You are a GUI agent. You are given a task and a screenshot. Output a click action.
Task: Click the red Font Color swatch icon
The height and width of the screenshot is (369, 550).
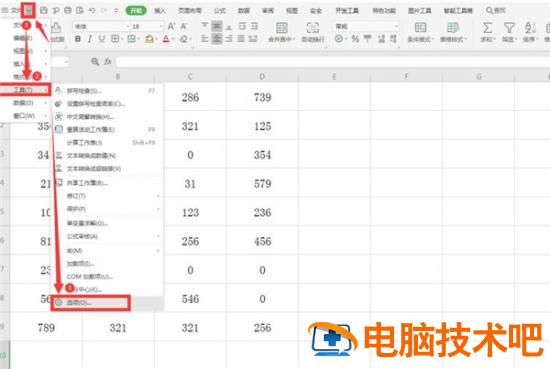click(x=166, y=39)
